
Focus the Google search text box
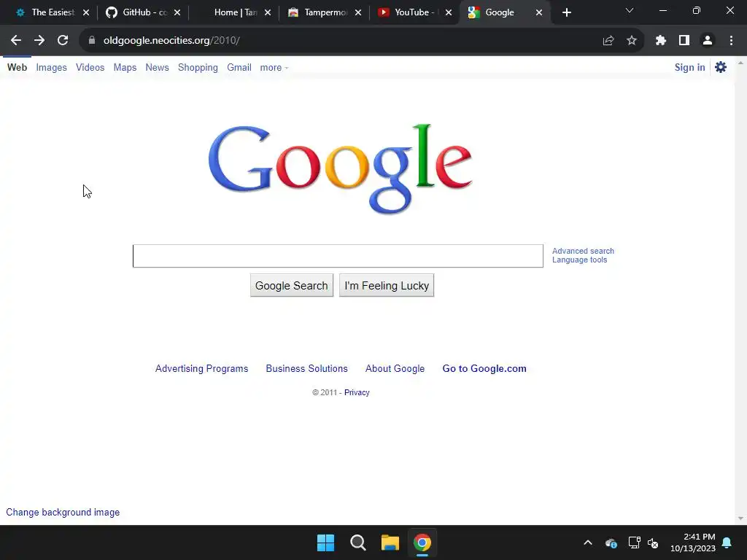tap(338, 256)
